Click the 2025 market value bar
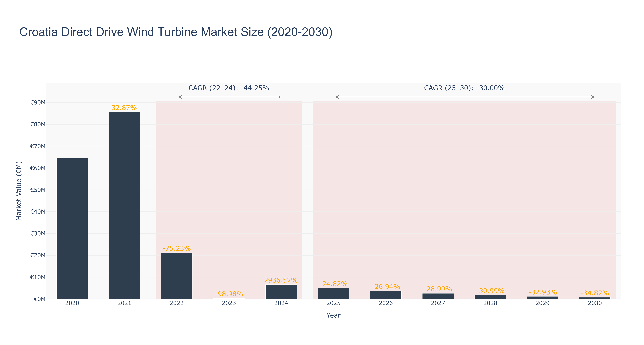This screenshot has width=644, height=345. click(x=333, y=293)
